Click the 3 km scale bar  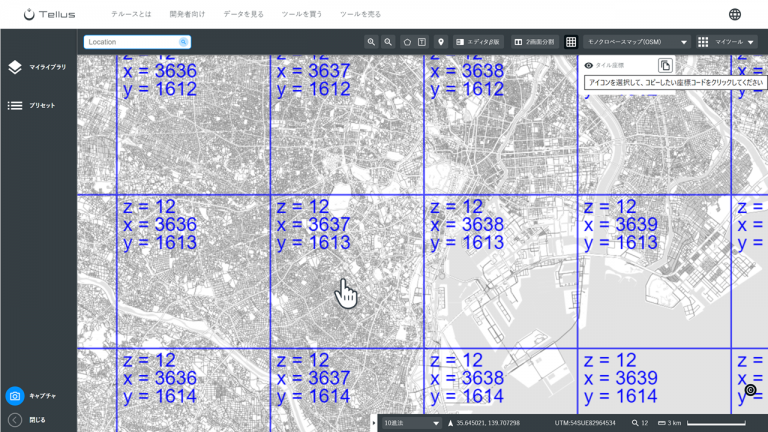coord(702,423)
